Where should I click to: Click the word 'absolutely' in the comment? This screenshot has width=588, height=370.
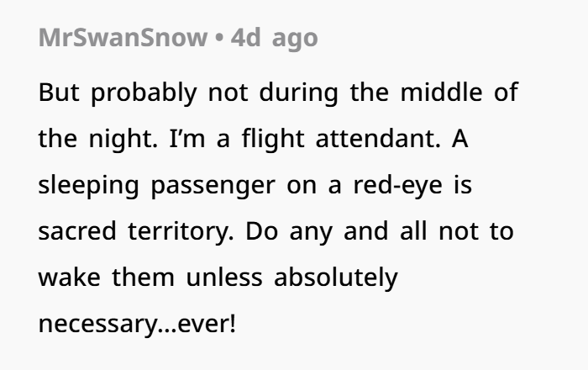coord(336,278)
